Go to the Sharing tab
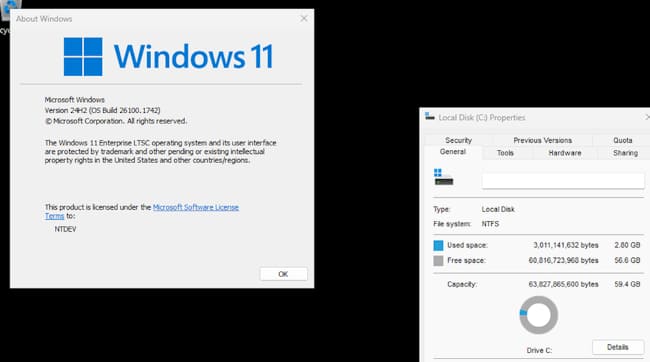The width and height of the screenshot is (650, 362). [x=625, y=153]
